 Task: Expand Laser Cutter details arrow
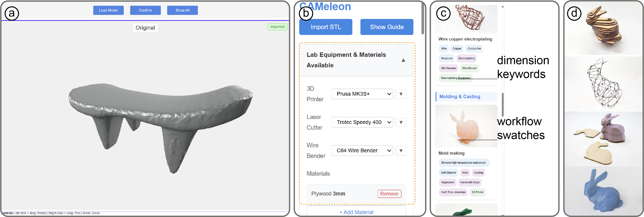401,122
